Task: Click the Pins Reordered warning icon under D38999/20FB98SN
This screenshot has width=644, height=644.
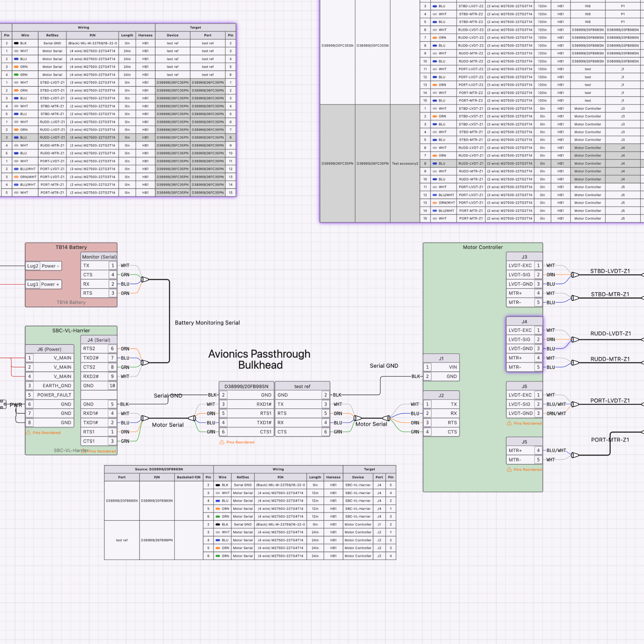Action: point(222,442)
